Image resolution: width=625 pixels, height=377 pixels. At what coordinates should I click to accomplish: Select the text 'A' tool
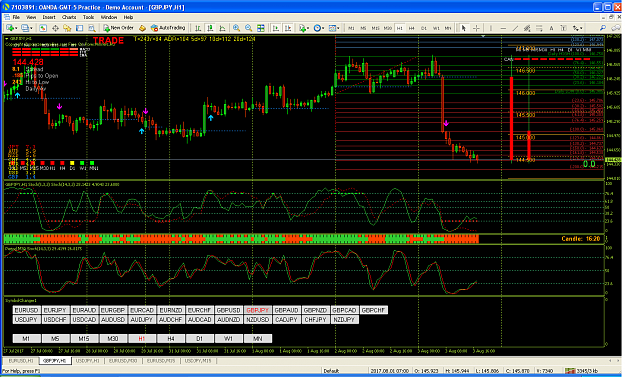point(551,28)
